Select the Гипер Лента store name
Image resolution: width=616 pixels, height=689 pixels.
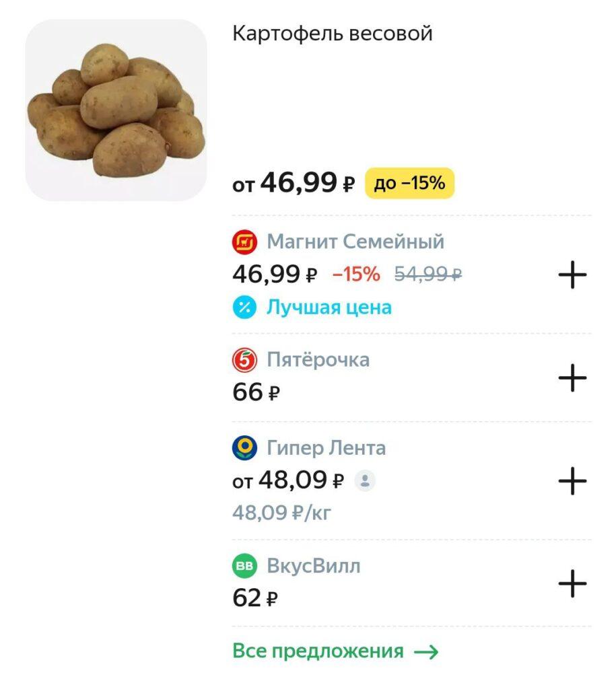(327, 447)
